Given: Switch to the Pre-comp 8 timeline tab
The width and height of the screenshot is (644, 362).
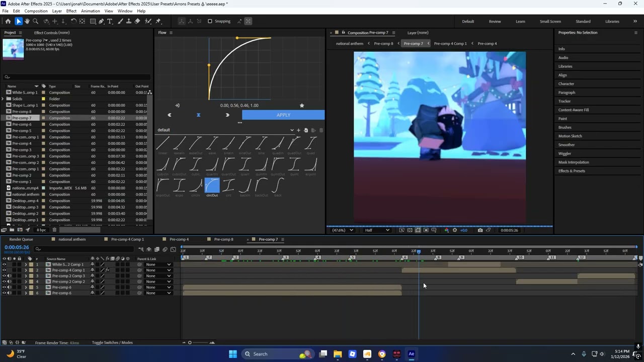Looking at the screenshot, I should (x=223, y=239).
